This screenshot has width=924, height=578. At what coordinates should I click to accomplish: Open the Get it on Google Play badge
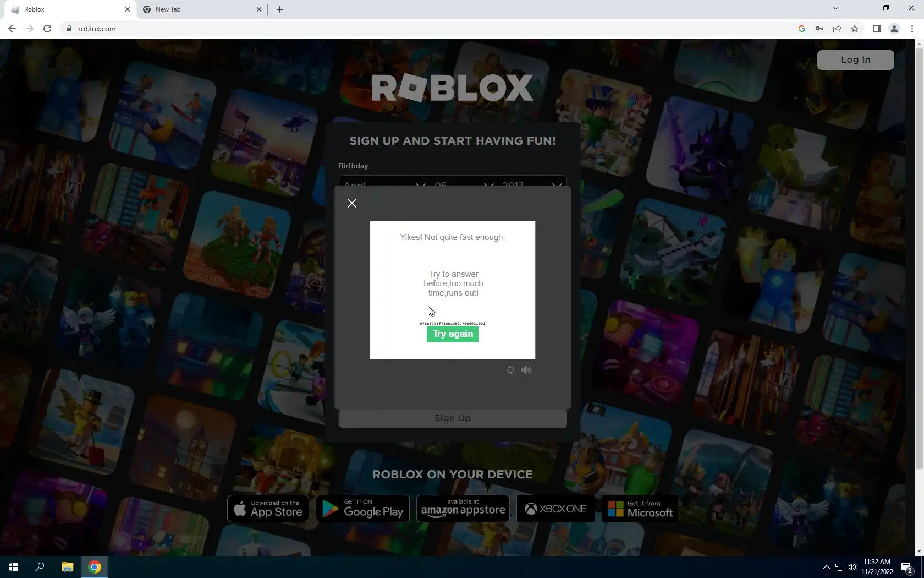coord(362,509)
